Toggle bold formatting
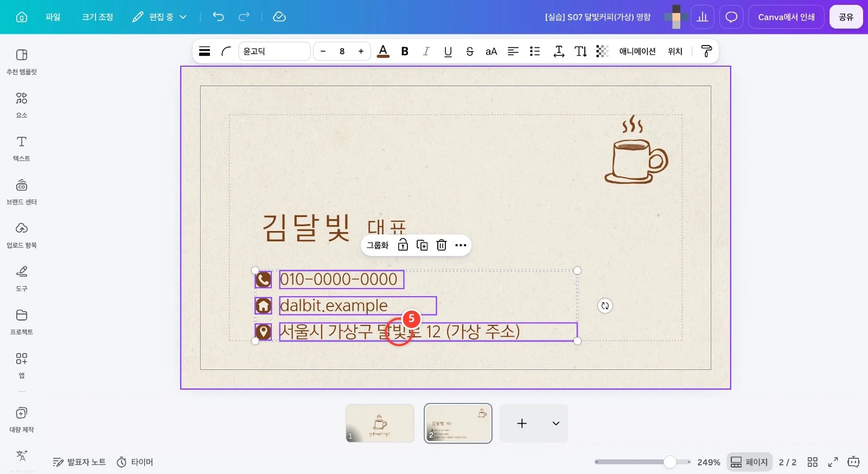Screen dimensions: 868x474 click(x=405, y=51)
